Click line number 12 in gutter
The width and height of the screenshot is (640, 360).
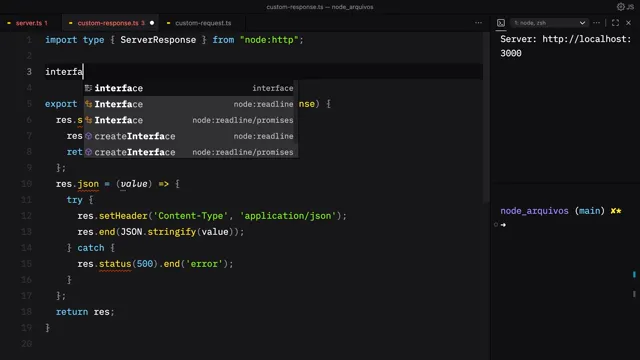click(26, 216)
